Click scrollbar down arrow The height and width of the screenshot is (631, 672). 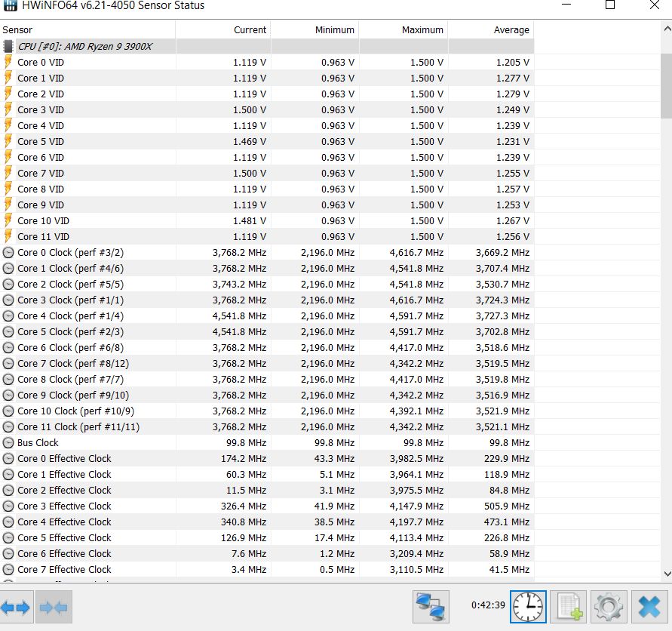click(x=667, y=574)
